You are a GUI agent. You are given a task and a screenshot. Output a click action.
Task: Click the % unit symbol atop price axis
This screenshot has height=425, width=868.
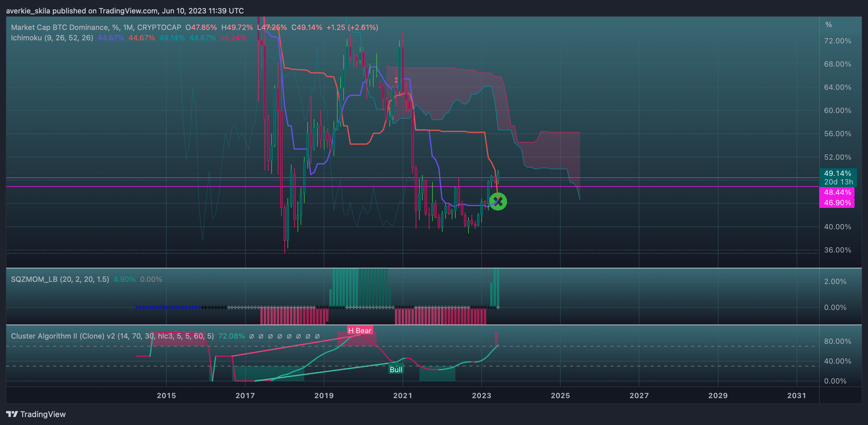pos(829,25)
